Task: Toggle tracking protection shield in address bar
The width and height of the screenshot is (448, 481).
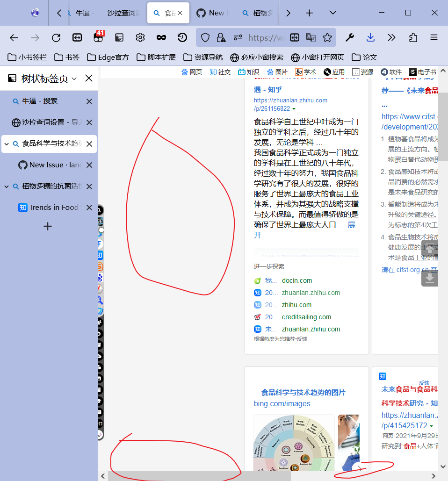Action: 205,37
